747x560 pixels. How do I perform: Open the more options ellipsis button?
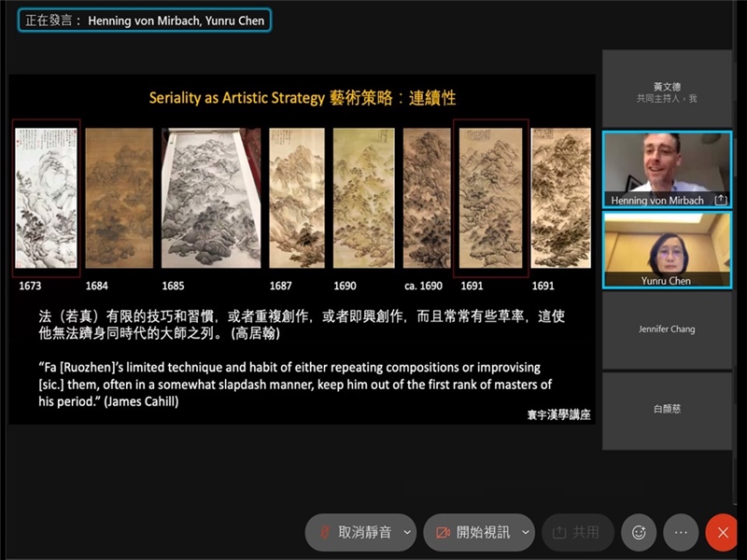tap(681, 532)
